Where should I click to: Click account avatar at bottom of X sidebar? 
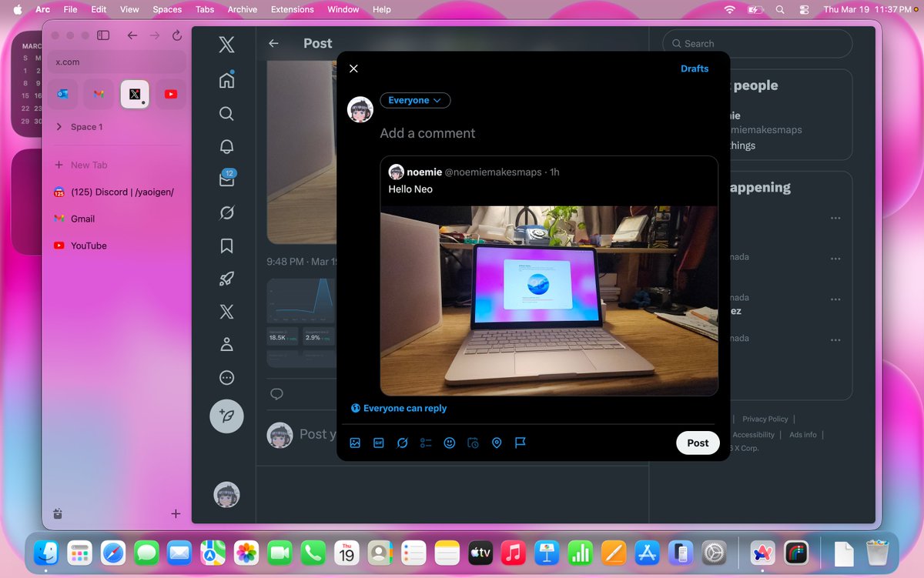click(x=226, y=495)
